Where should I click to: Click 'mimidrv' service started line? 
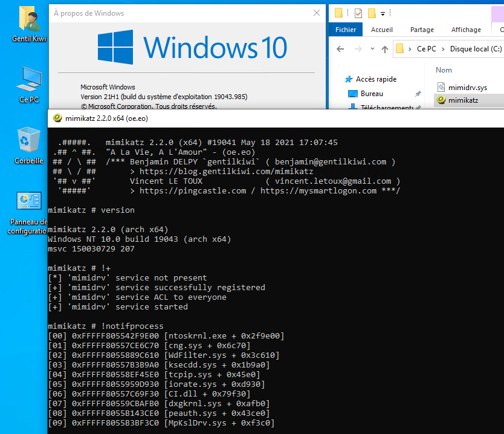click(x=118, y=306)
